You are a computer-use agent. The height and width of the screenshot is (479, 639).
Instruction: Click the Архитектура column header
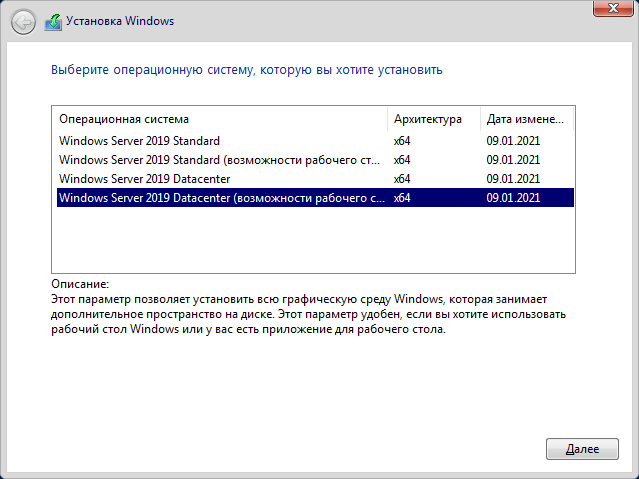(x=434, y=119)
